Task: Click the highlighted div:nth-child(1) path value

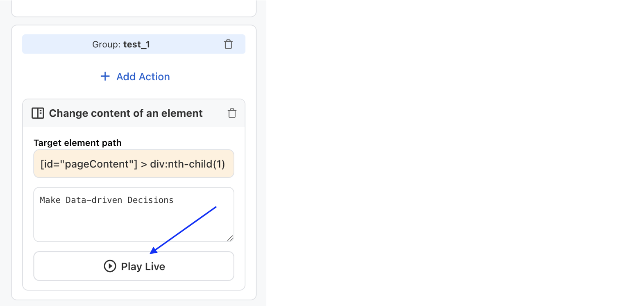Action: (187, 164)
